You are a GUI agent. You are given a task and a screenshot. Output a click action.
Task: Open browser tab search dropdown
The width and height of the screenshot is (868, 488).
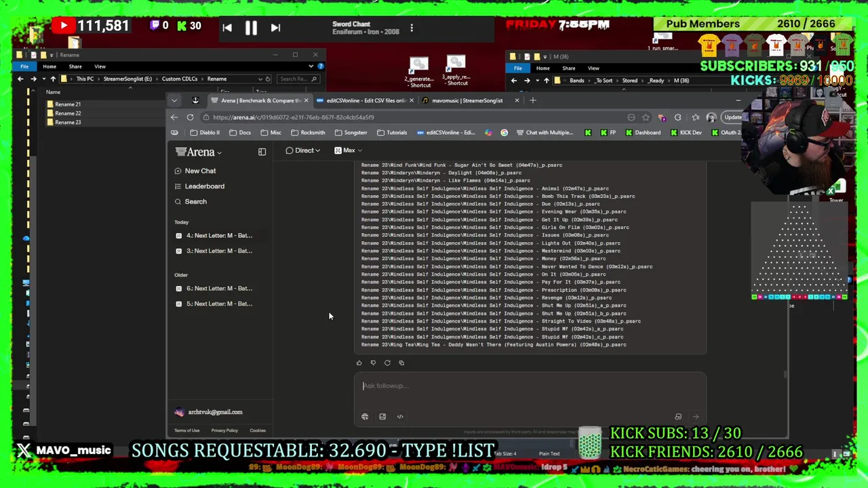coord(174,100)
